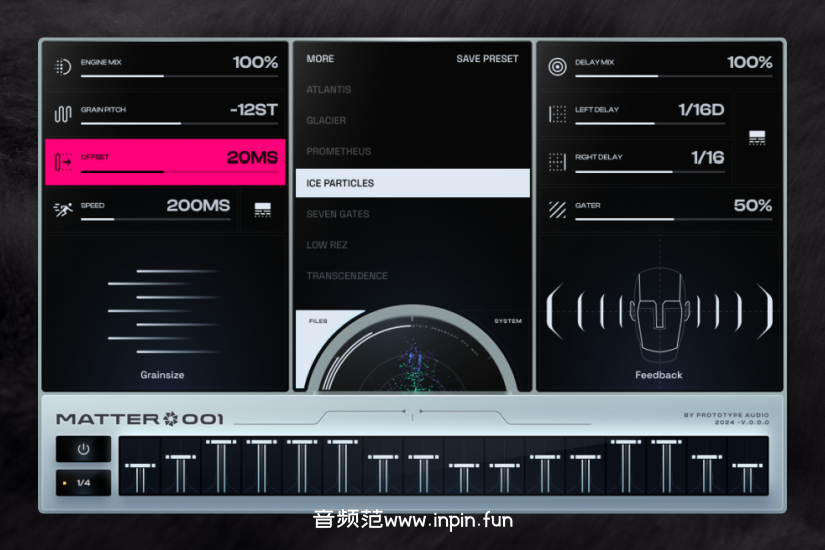The height and width of the screenshot is (550, 825).
Task: Click the Matter 001 snowflake logo
Action: coord(170,419)
